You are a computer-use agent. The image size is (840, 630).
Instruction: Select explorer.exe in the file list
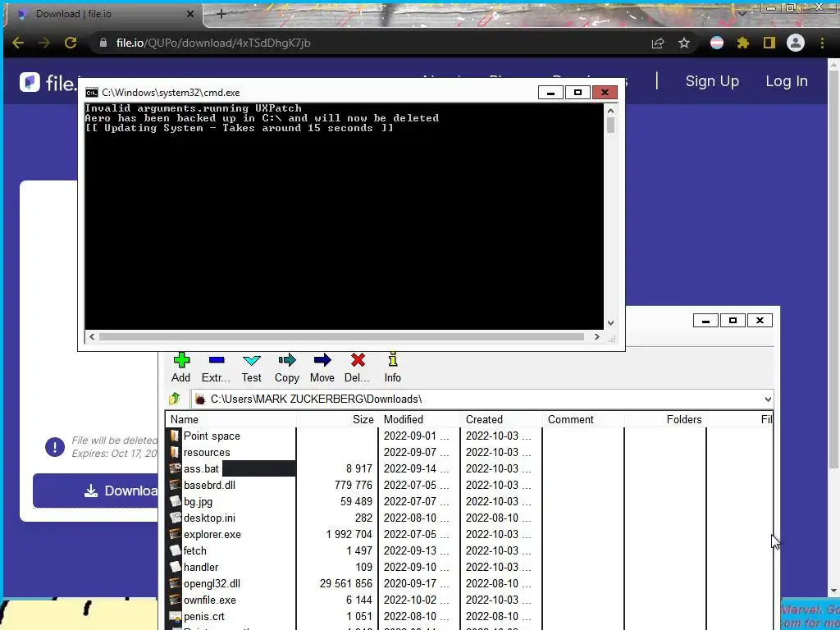[212, 535]
